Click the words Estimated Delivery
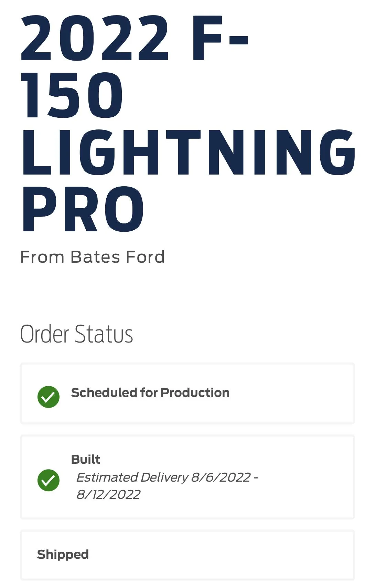This screenshot has width=387, height=588. coord(132,477)
